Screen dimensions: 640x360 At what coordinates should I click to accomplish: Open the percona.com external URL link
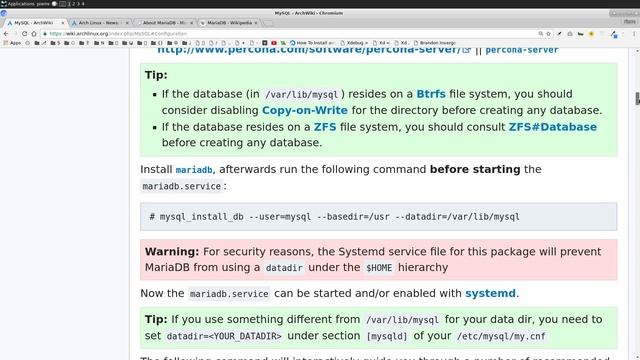point(313,50)
